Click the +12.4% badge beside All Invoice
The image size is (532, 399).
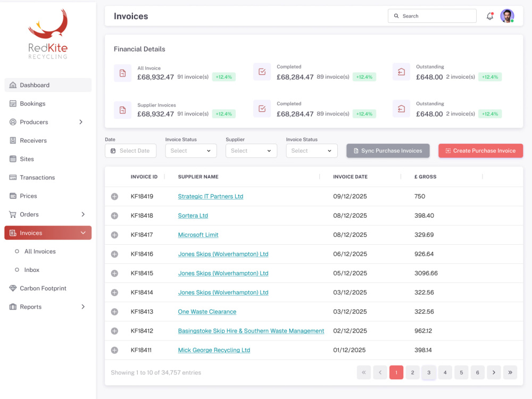point(223,77)
